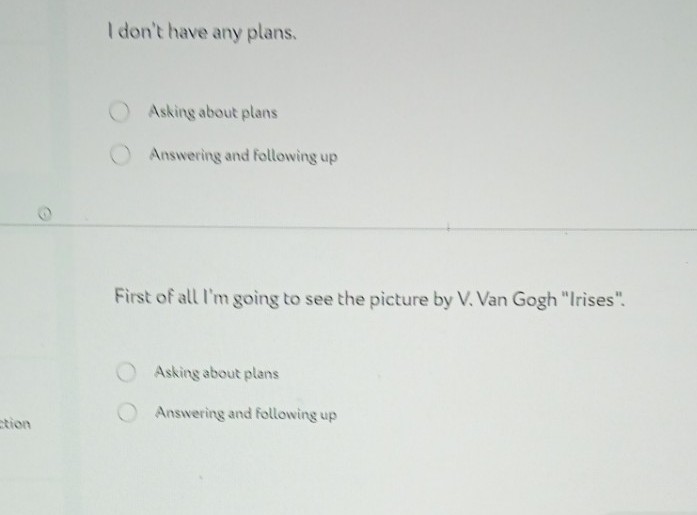Select 'Answering and following up' radio under 'I don't have any plans'
Viewport: 697px width, 515px height.
pyautogui.click(x=120, y=156)
